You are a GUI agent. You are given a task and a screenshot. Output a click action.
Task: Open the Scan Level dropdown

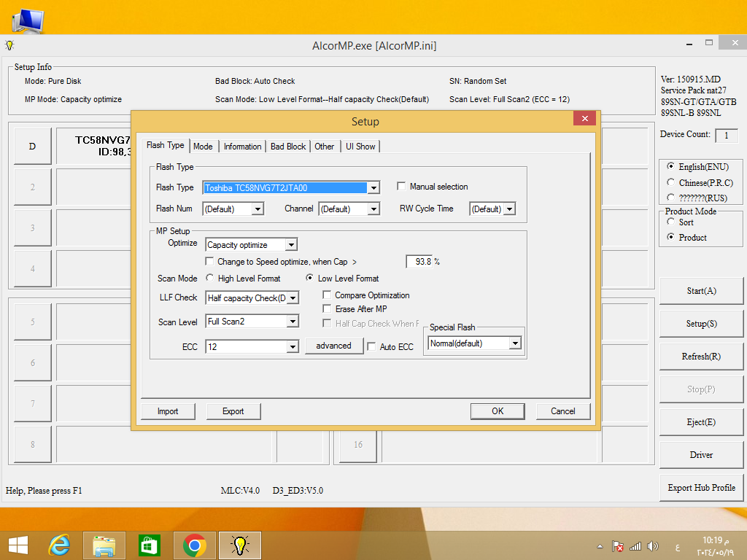293,322
